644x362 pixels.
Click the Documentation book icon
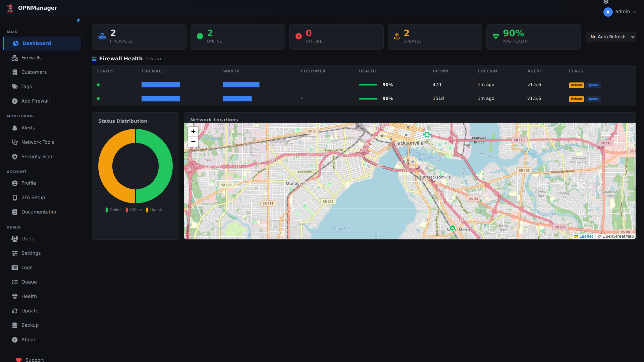15,212
